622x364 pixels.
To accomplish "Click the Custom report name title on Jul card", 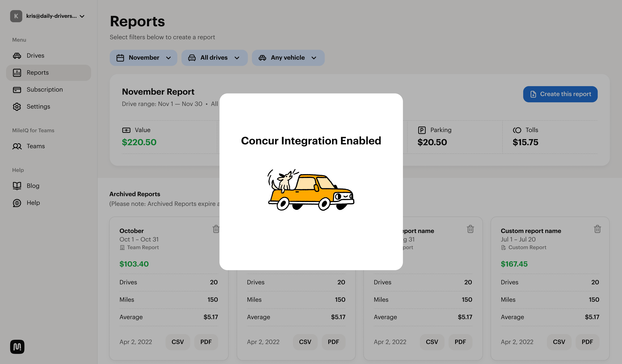I will (531, 231).
